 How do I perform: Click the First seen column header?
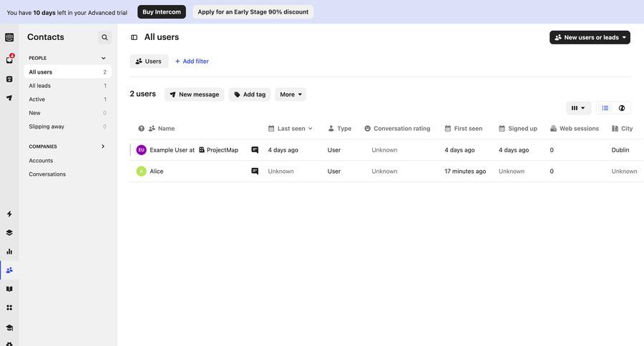point(463,129)
